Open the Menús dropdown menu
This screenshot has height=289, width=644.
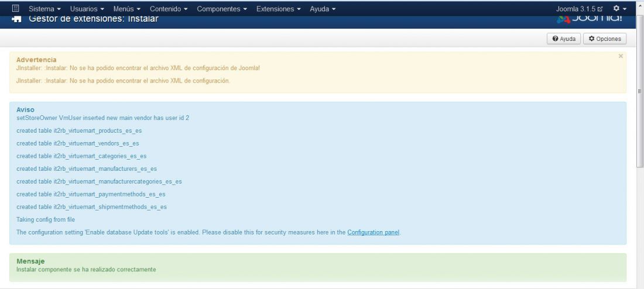point(127,9)
